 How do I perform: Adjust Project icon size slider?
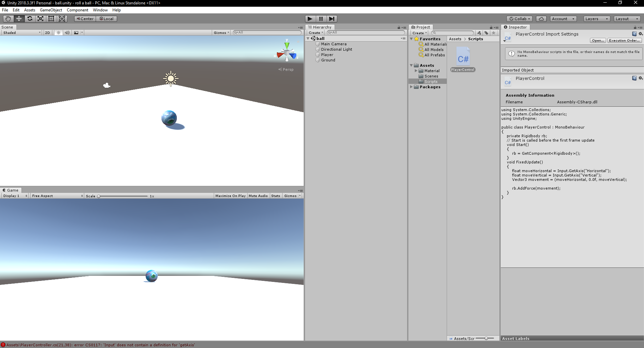click(486, 338)
